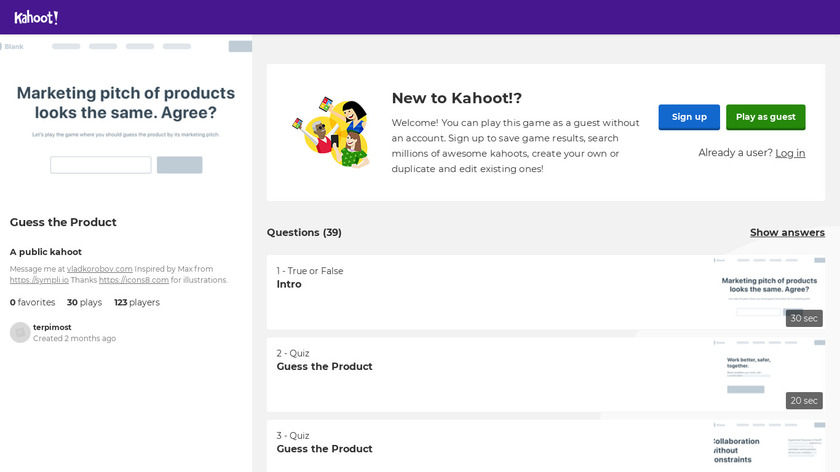Open question 1 Intro thumbnail
The image size is (840, 472).
767,292
